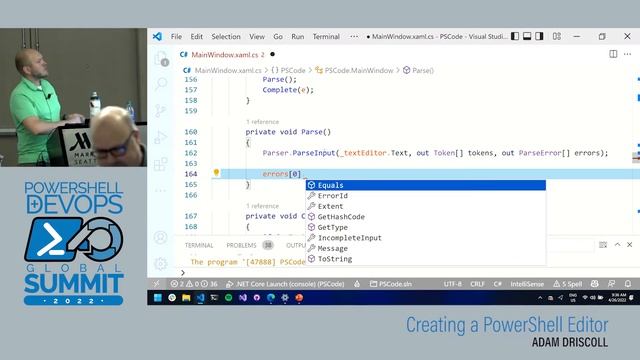
Task: Open the Manage gear in the activity bar
Action: [161, 263]
